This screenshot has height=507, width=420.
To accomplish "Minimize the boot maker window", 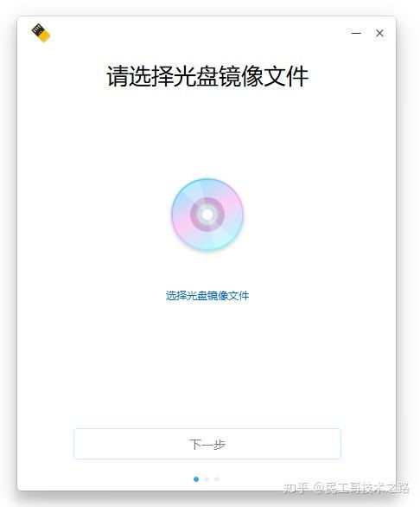I will tap(356, 33).
